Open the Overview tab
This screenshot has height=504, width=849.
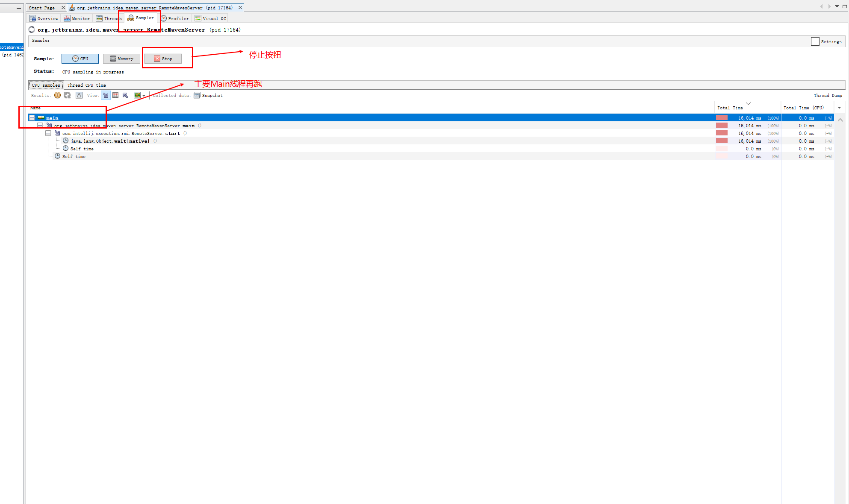pos(44,18)
